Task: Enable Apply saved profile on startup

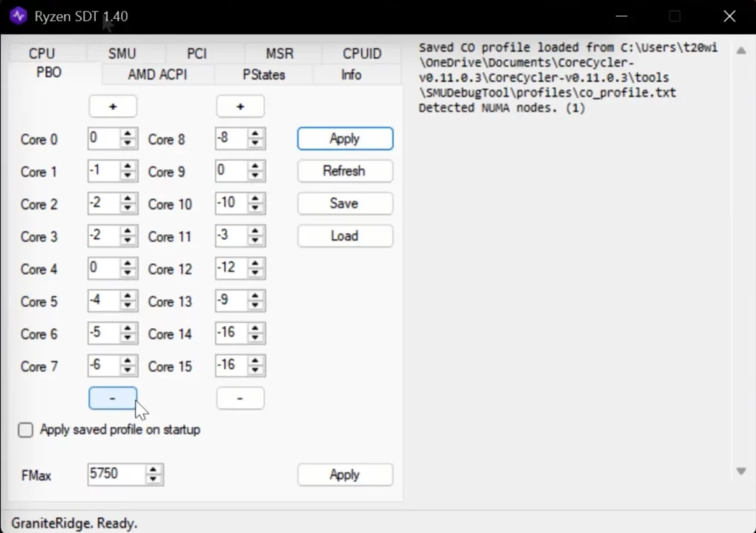Action: click(26, 430)
